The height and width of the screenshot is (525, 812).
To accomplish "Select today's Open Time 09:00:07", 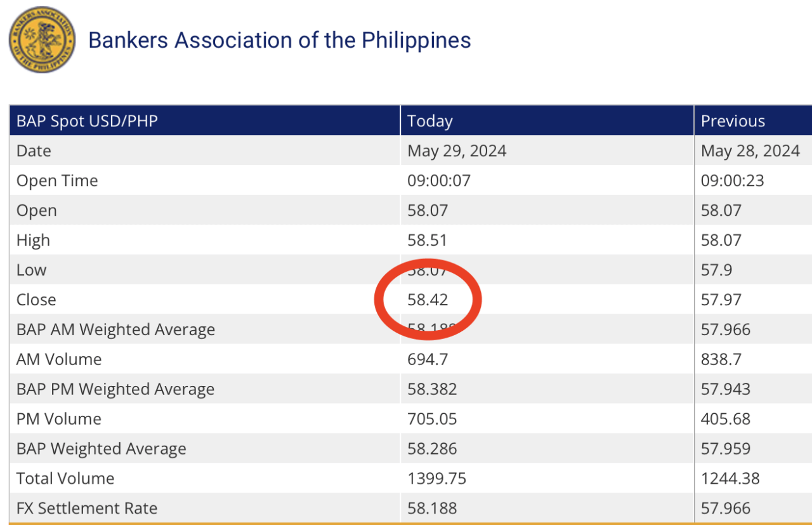I will pyautogui.click(x=439, y=181).
